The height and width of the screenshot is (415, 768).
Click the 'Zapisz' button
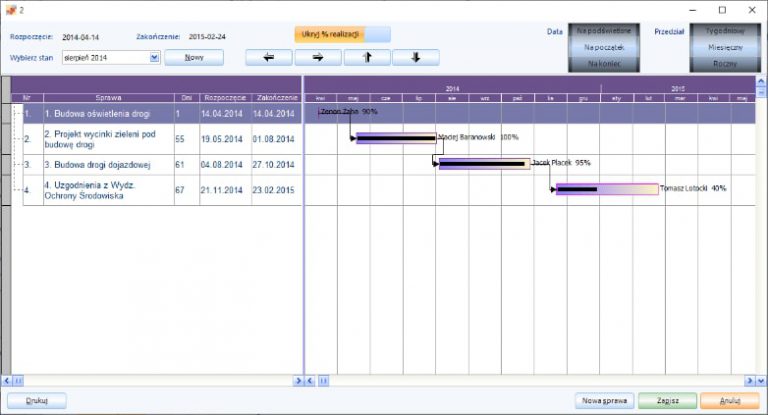coord(667,400)
